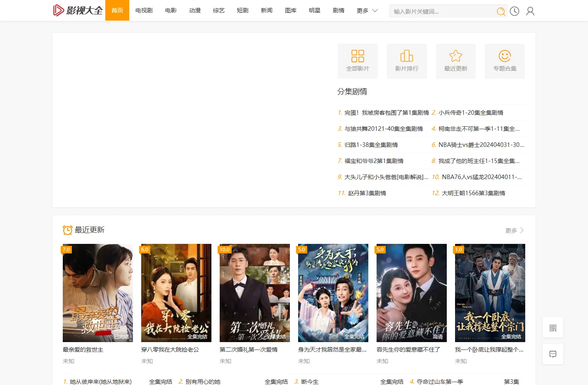The image size is (588, 385).
Task: Go to 短剧 navigation tab
Action: tap(243, 10)
